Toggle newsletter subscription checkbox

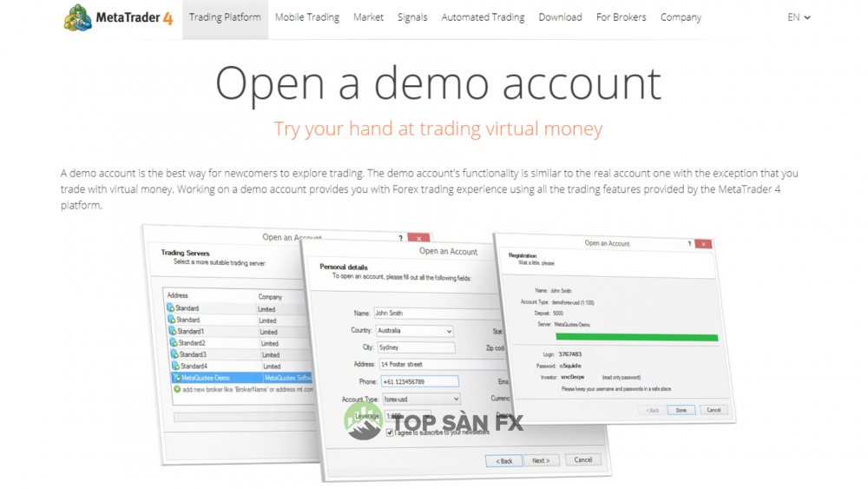(x=390, y=433)
